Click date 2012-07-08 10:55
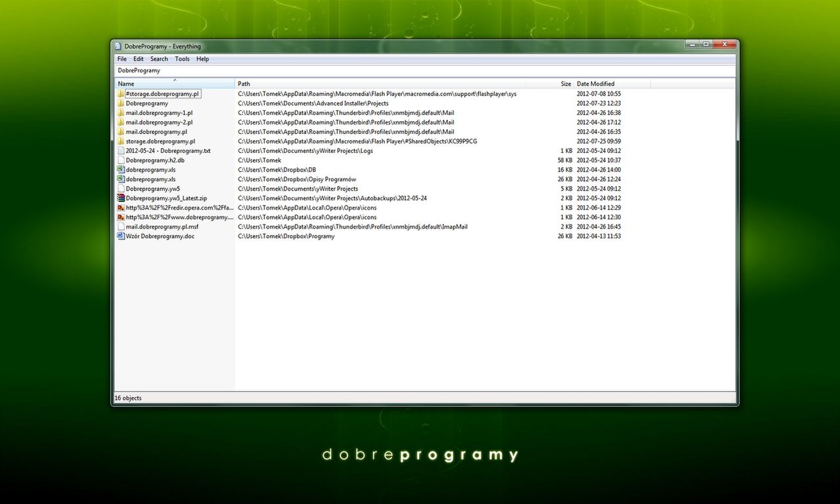Image resolution: width=840 pixels, height=504 pixels. tap(599, 94)
